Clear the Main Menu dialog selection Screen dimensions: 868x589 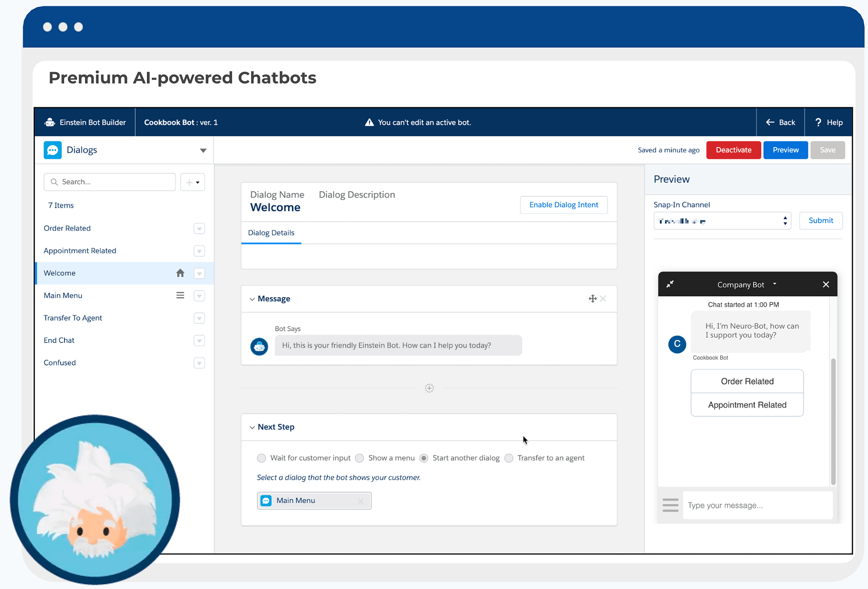pos(360,501)
